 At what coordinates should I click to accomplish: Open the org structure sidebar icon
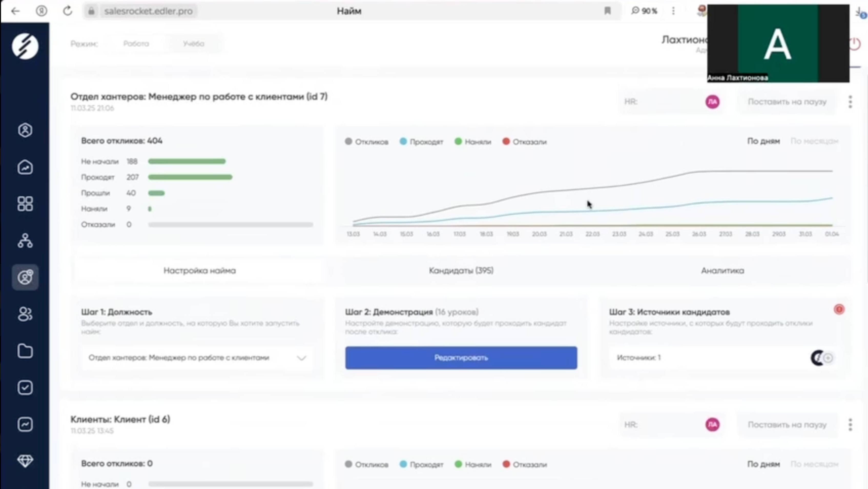pyautogui.click(x=25, y=241)
